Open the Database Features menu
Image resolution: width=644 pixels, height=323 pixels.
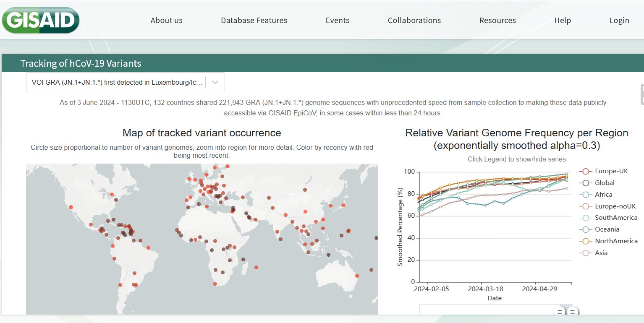pyautogui.click(x=254, y=21)
